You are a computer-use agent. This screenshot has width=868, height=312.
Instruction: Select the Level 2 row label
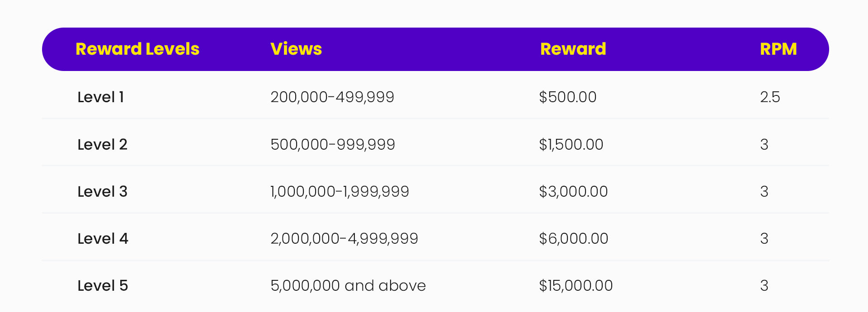pos(103,144)
